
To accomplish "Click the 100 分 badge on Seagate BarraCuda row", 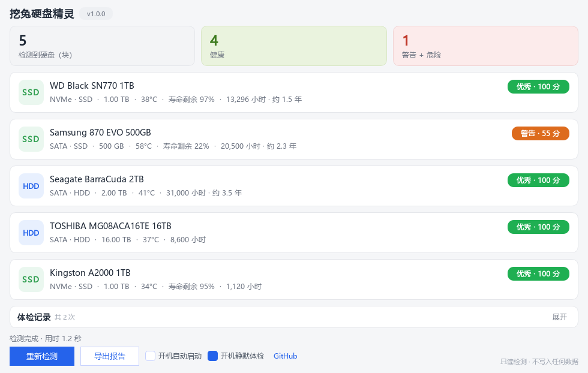I will pos(539,181).
